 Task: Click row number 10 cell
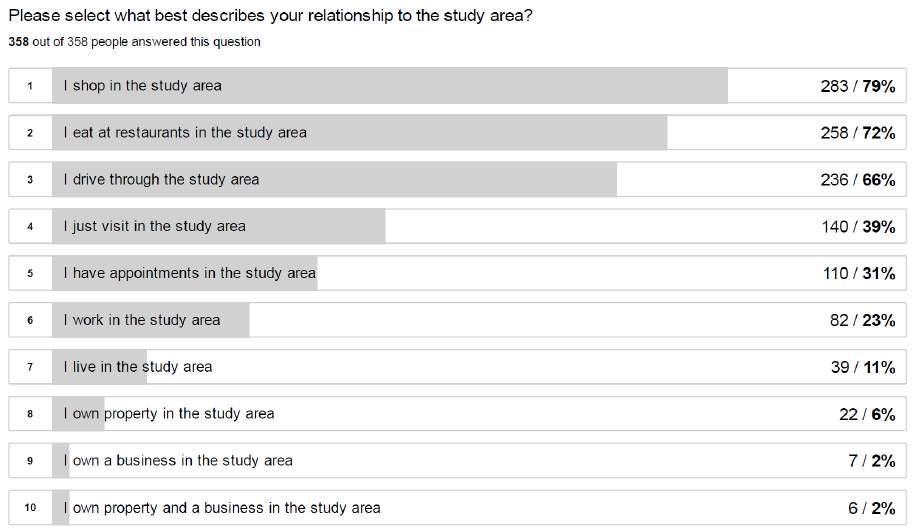pyautogui.click(x=30, y=508)
